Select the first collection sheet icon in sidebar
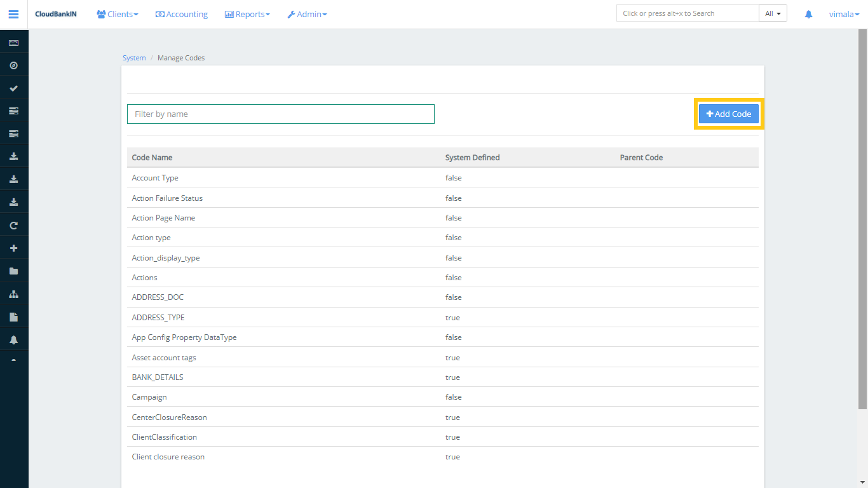Image resolution: width=868 pixels, height=488 pixels. (x=14, y=110)
